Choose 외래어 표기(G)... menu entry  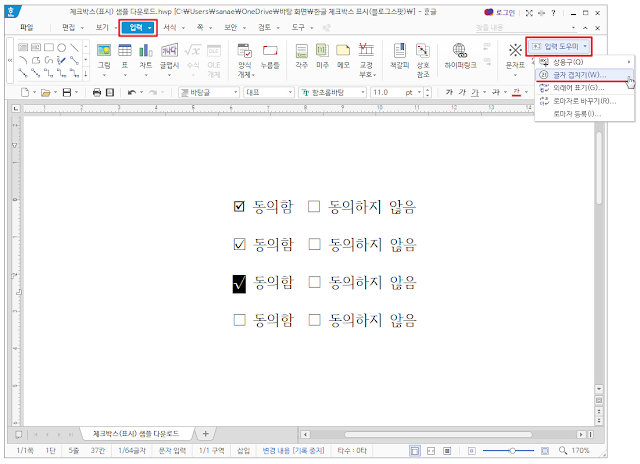pyautogui.click(x=584, y=88)
